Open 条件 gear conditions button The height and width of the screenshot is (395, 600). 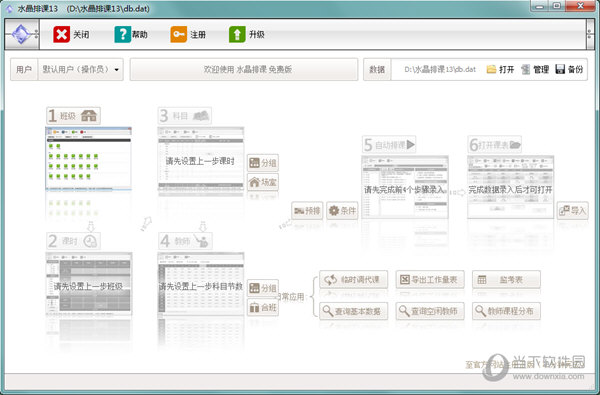pos(342,211)
